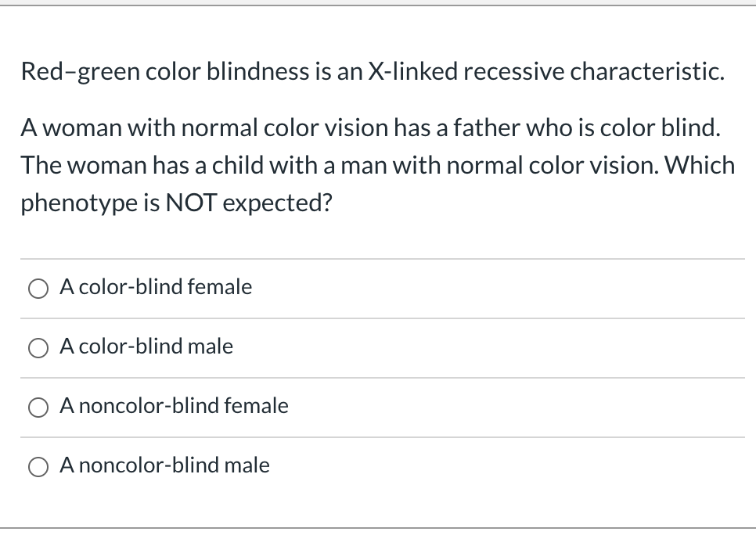Click the first answer row
The image size is (756, 546).
pyautogui.click(x=378, y=288)
